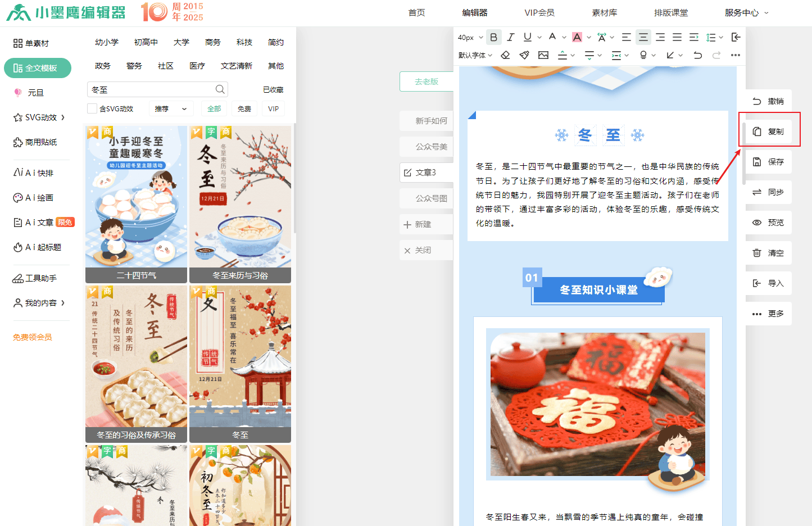Click the eraser clear-format tool
812x526 pixels.
(505, 55)
